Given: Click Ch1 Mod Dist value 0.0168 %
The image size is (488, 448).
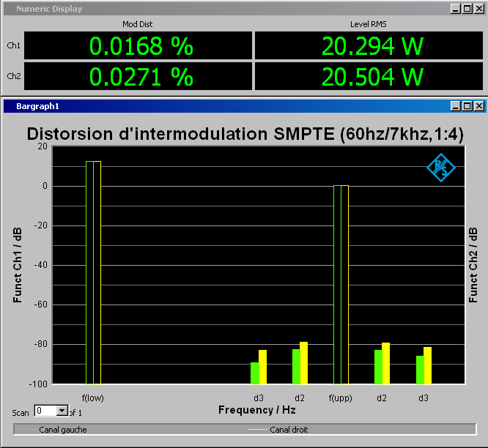Looking at the screenshot, I should [138, 45].
